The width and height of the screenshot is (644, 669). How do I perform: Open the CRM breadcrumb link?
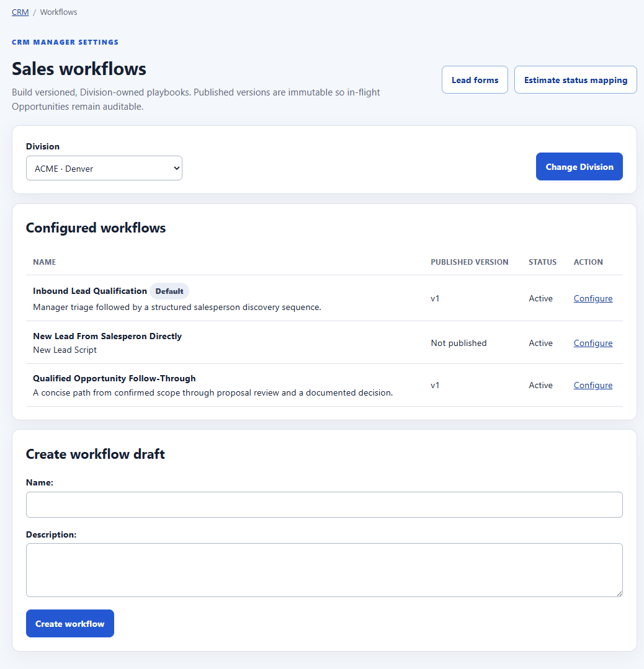coord(20,12)
